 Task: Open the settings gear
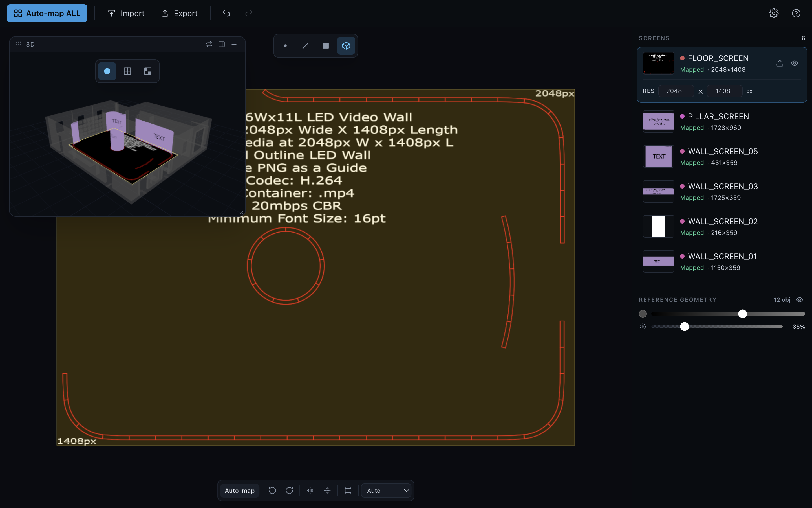click(x=774, y=13)
